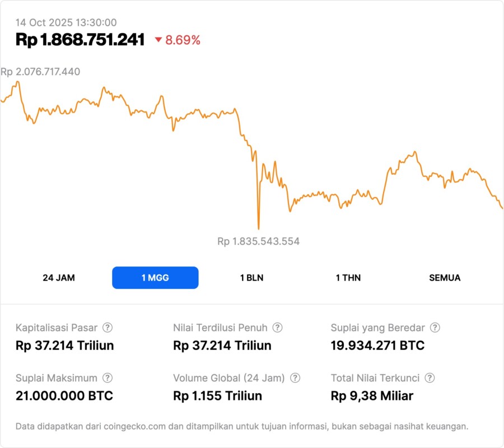Click the Rp 1.835.543.554 low price label

(x=258, y=241)
